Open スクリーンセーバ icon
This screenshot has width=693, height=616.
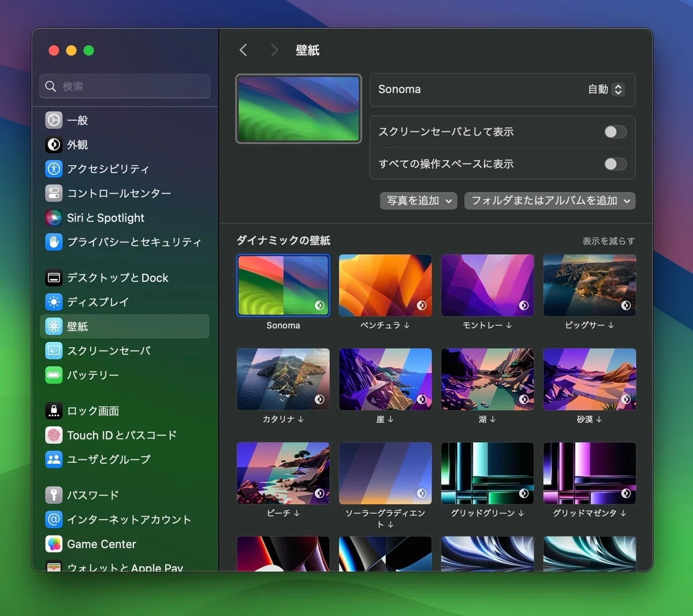click(54, 351)
